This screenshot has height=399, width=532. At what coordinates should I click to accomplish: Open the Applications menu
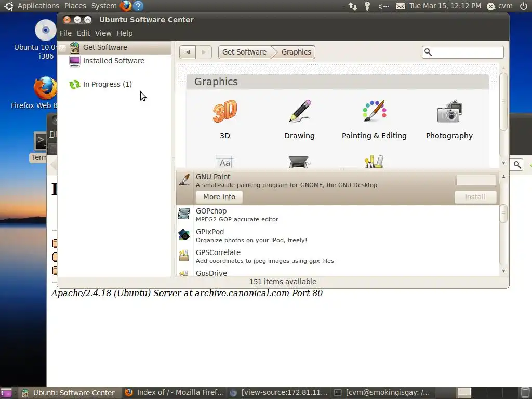(x=38, y=6)
